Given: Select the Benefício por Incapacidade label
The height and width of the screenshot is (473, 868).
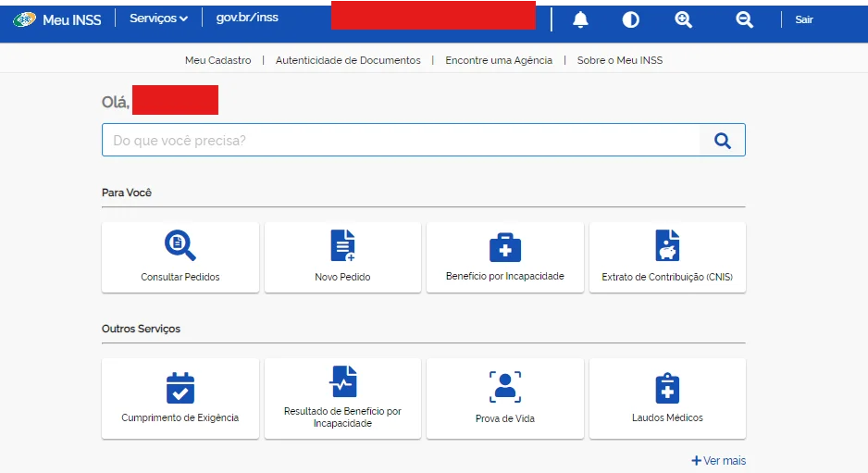Looking at the screenshot, I should coord(505,276).
